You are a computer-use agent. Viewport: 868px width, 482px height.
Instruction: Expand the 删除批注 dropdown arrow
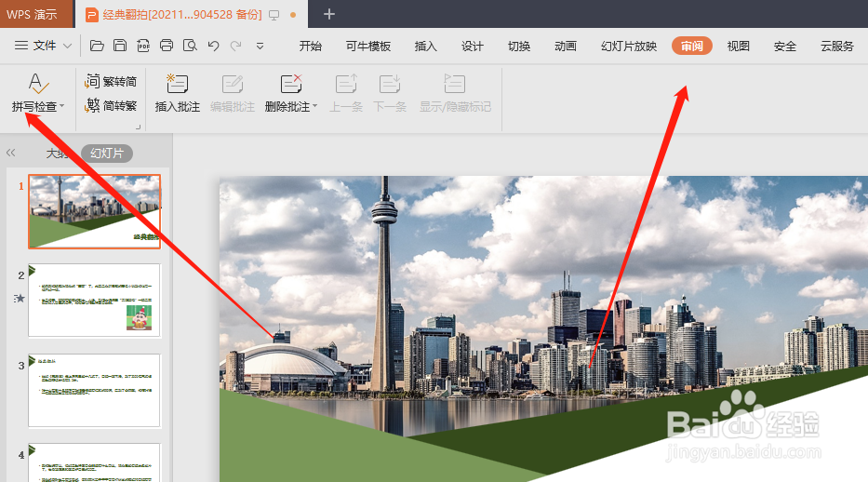pyautogui.click(x=315, y=106)
